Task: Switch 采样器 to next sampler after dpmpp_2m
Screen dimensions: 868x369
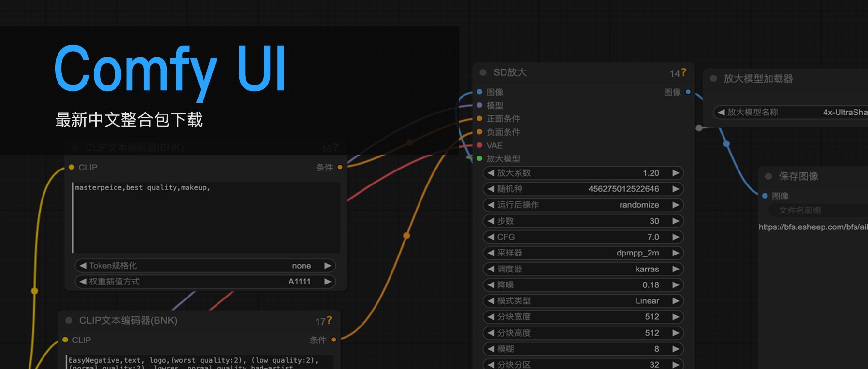Action: click(x=676, y=253)
